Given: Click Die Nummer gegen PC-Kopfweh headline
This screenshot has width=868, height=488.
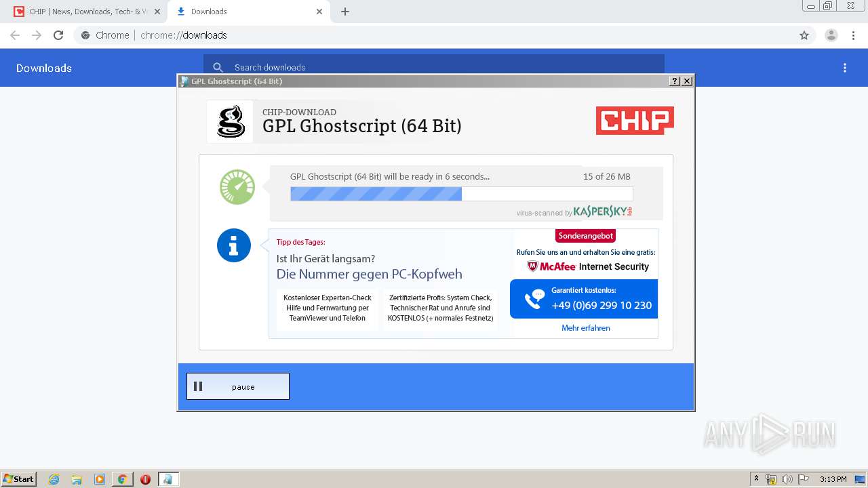Looking at the screenshot, I should click(370, 274).
